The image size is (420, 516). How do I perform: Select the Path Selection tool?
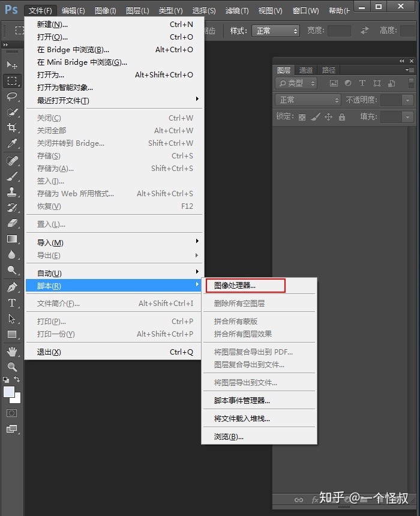tap(12, 319)
